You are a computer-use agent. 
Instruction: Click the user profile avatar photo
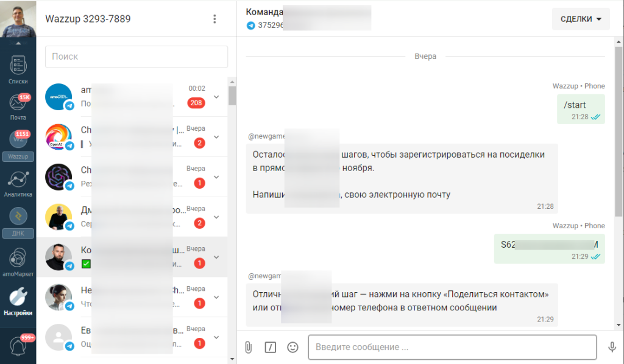pos(18,19)
